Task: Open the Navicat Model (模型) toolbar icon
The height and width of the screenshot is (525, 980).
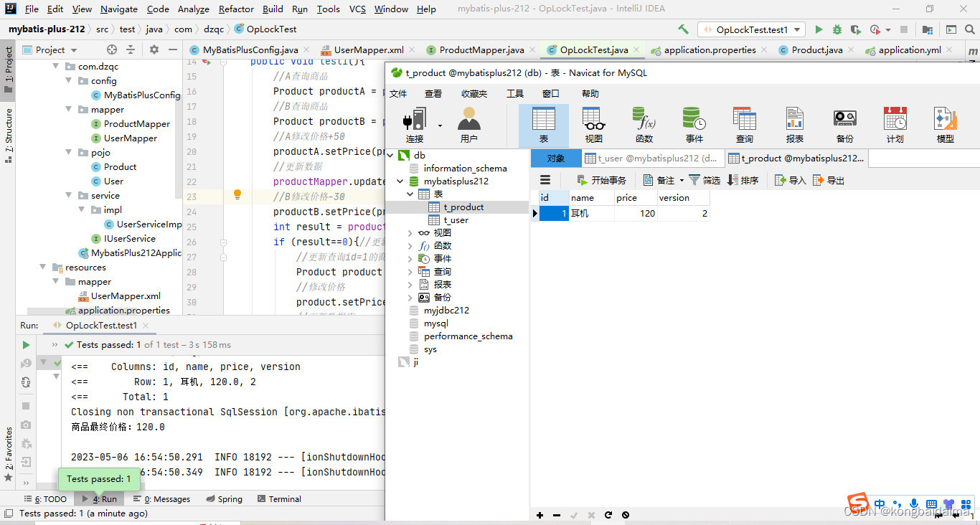Action: [x=945, y=125]
